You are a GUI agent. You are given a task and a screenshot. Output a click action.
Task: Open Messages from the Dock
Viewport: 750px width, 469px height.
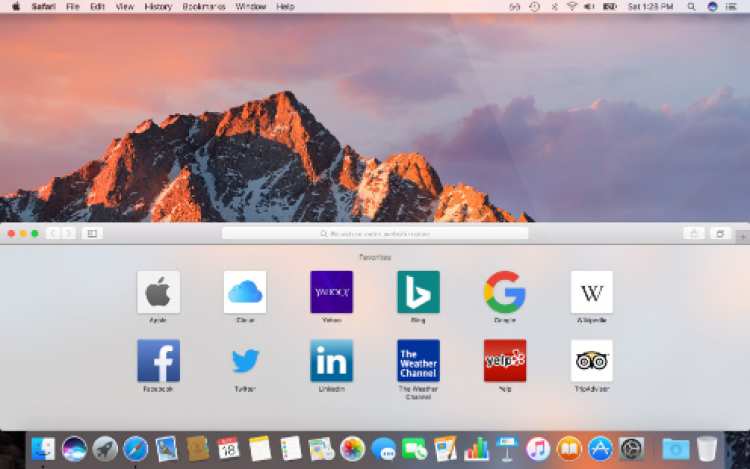384,449
